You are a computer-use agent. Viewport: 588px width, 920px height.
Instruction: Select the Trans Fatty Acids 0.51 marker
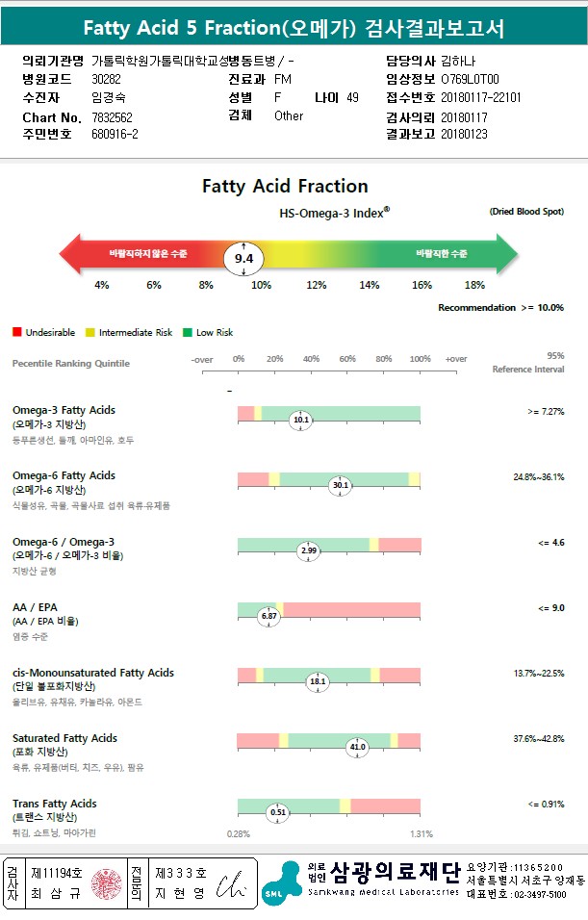tap(278, 812)
